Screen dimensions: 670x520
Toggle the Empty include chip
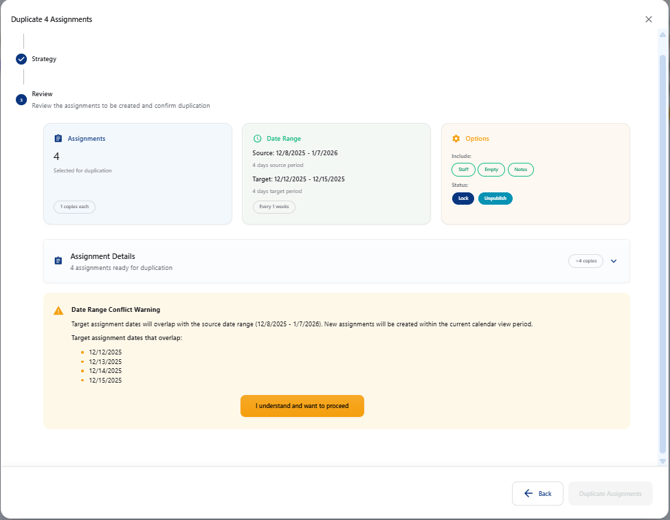click(491, 170)
